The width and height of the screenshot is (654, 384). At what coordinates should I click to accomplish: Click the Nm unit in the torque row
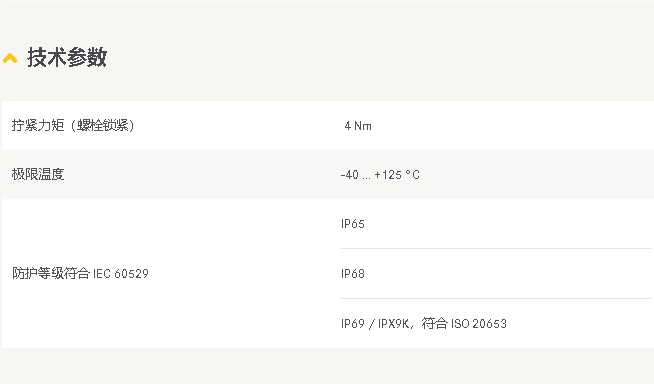(363, 126)
